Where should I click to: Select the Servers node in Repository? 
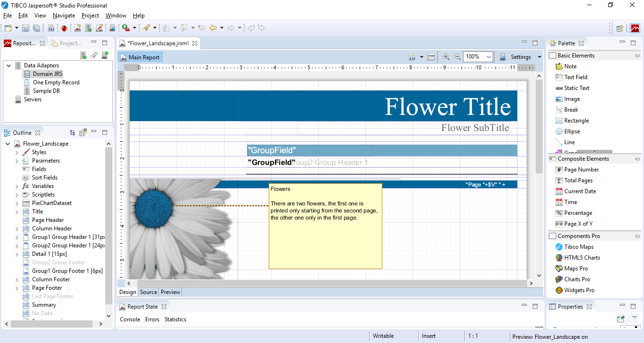(28, 99)
